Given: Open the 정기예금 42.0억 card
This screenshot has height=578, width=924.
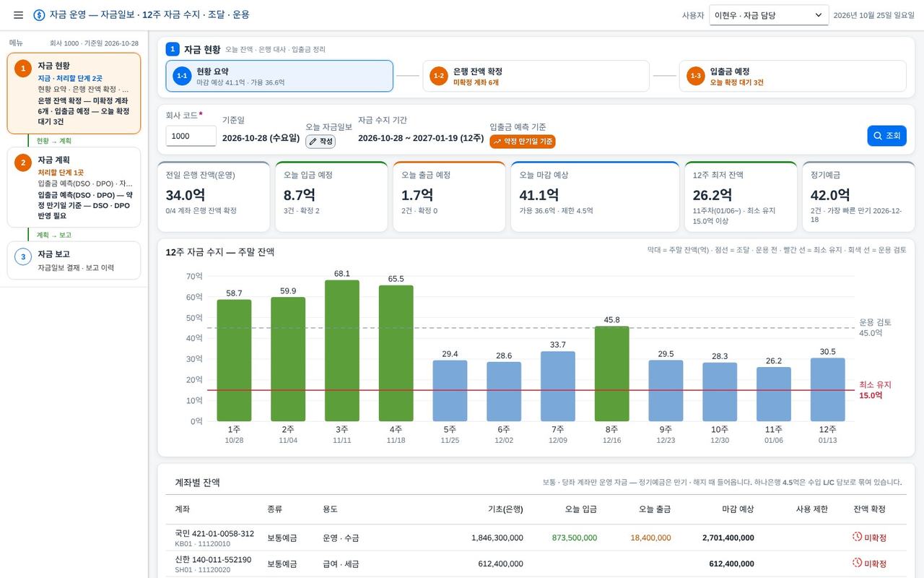Looking at the screenshot, I should tap(858, 197).
